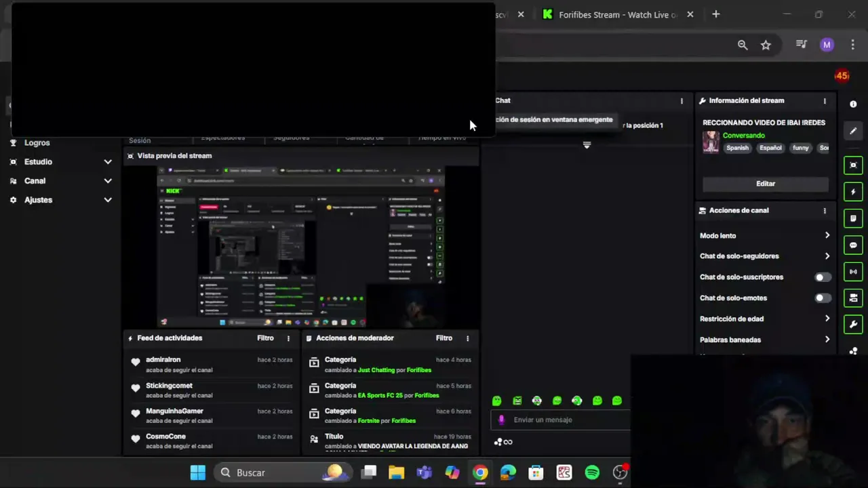
Task: Open the browser media control icon
Action: tap(802, 45)
